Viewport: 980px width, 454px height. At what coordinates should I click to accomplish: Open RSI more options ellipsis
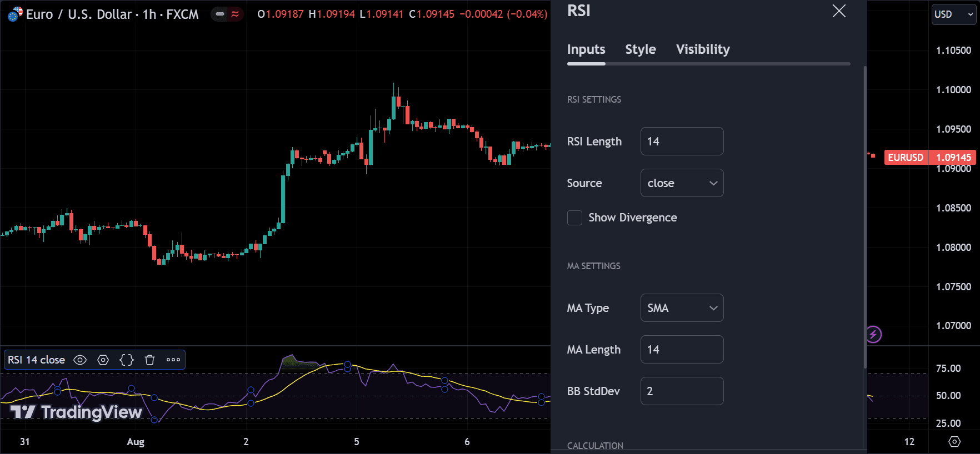173,360
